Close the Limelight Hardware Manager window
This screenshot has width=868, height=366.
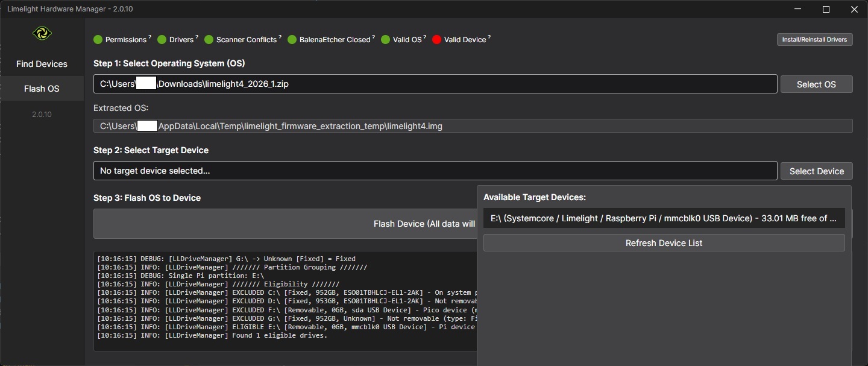point(854,9)
